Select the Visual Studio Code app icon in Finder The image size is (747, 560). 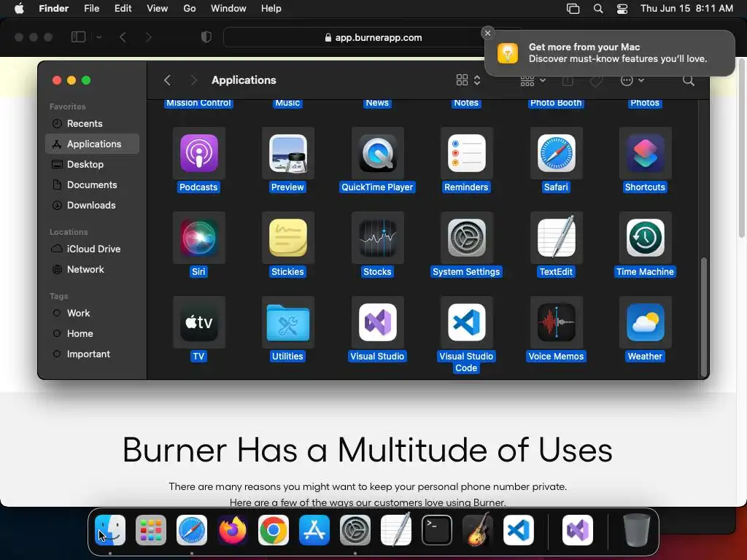click(466, 322)
